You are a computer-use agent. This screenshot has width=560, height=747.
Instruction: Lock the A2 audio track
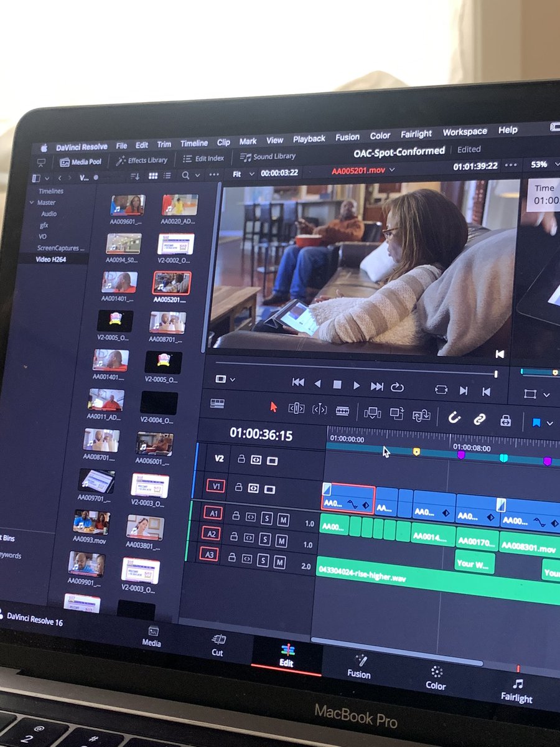pyautogui.click(x=235, y=538)
